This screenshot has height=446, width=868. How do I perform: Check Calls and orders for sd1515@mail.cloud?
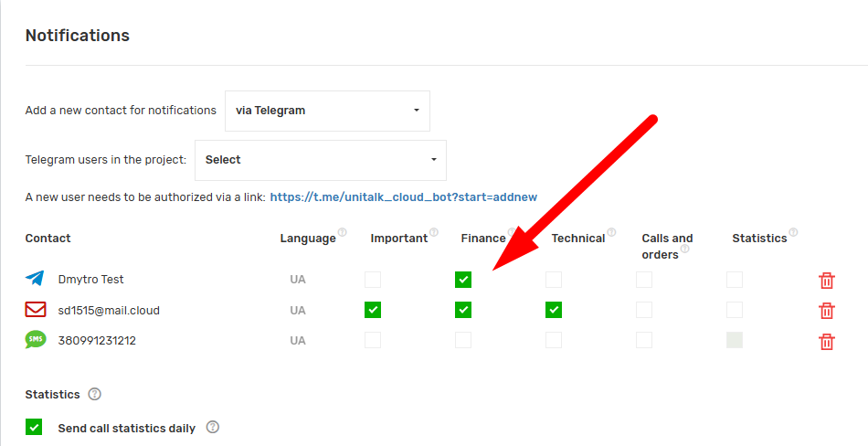point(644,310)
